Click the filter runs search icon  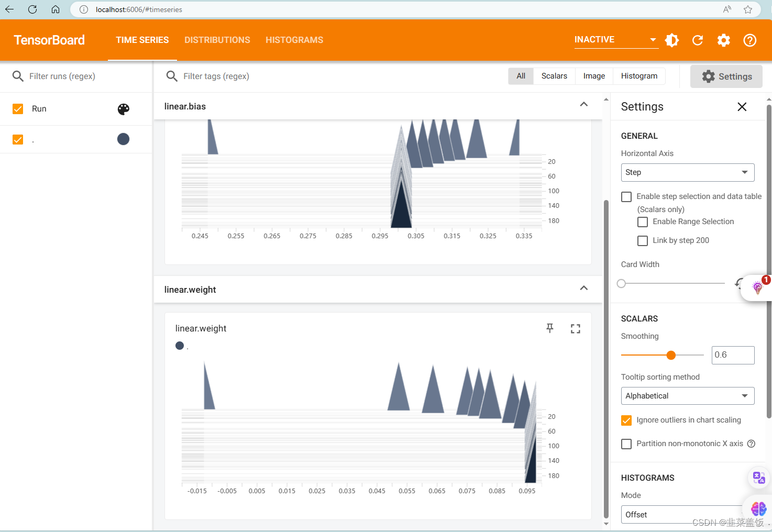pos(18,76)
